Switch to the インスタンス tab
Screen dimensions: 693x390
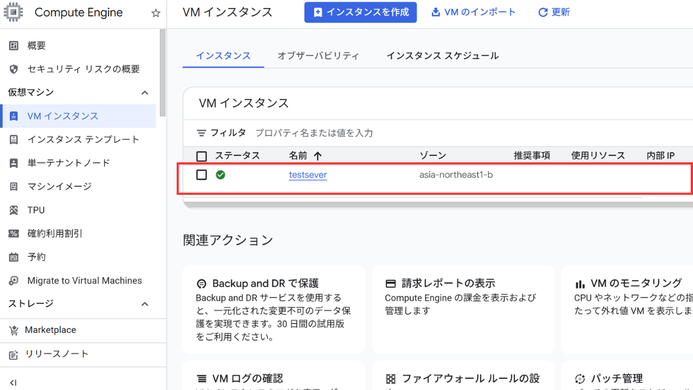[x=223, y=56]
